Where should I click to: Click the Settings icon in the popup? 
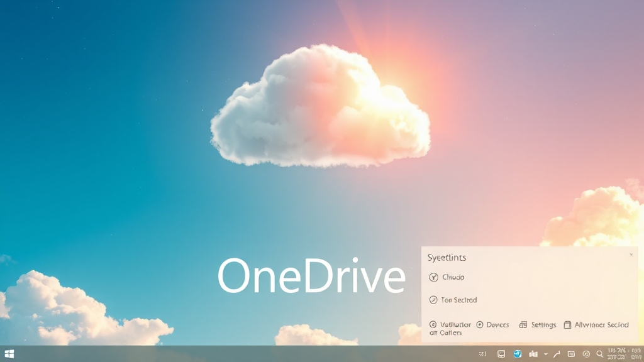coord(523,325)
